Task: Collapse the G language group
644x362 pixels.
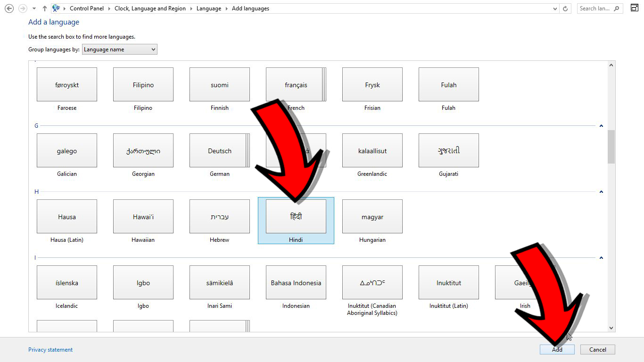Action: (601, 126)
